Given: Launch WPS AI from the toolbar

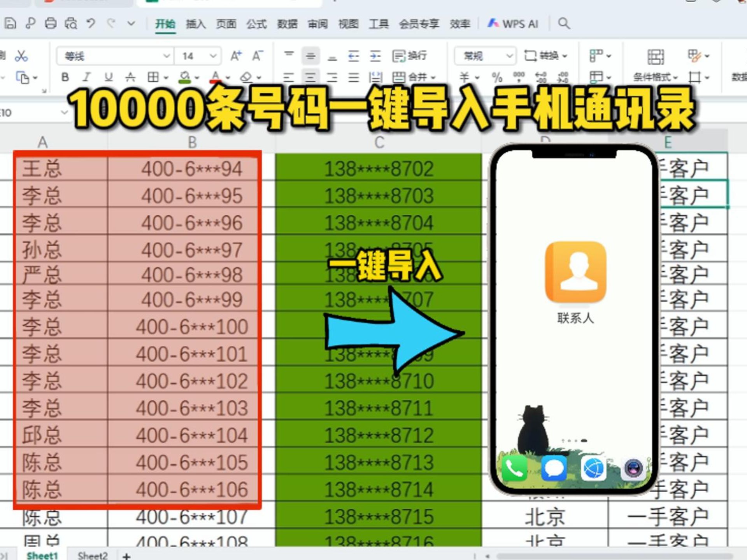Looking at the screenshot, I should pos(514,24).
